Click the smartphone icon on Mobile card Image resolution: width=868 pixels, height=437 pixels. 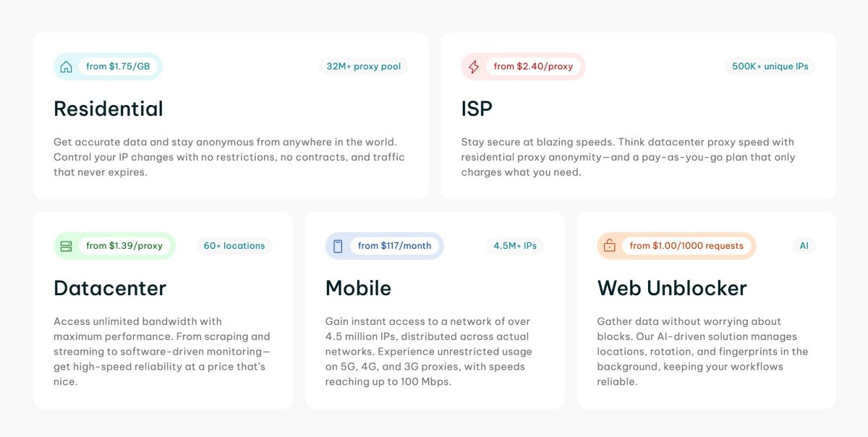337,245
